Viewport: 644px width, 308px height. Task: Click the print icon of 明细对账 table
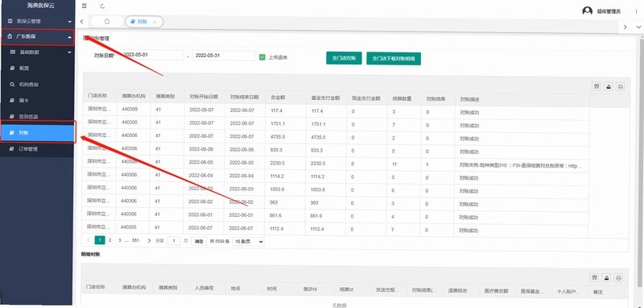tap(619, 277)
